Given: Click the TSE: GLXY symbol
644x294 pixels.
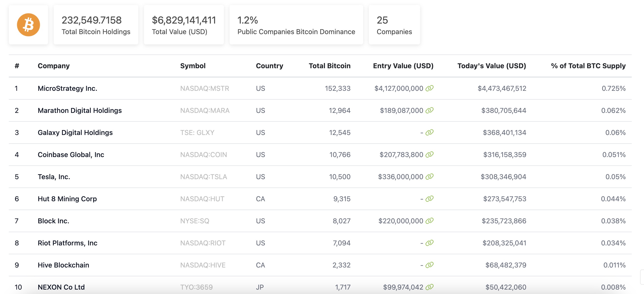Looking at the screenshot, I should (x=197, y=132).
